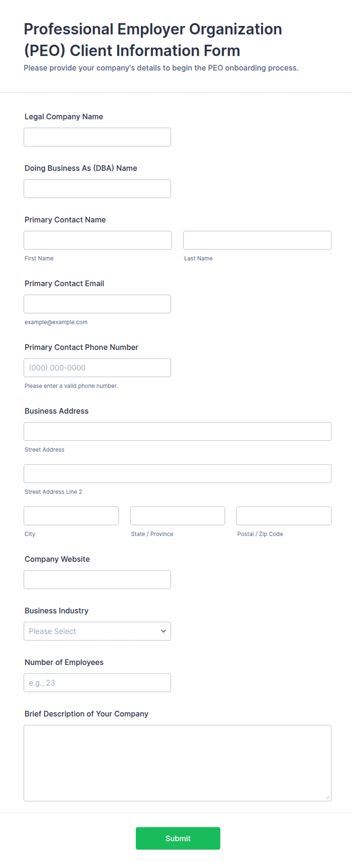Click the Postal / Zip Code field

[x=284, y=516]
